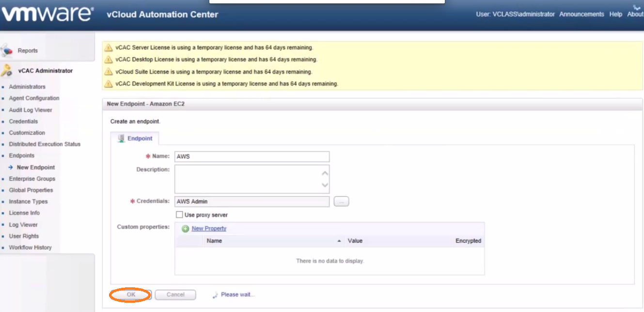The width and height of the screenshot is (644, 312).
Task: Click the OK button
Action: (x=131, y=295)
